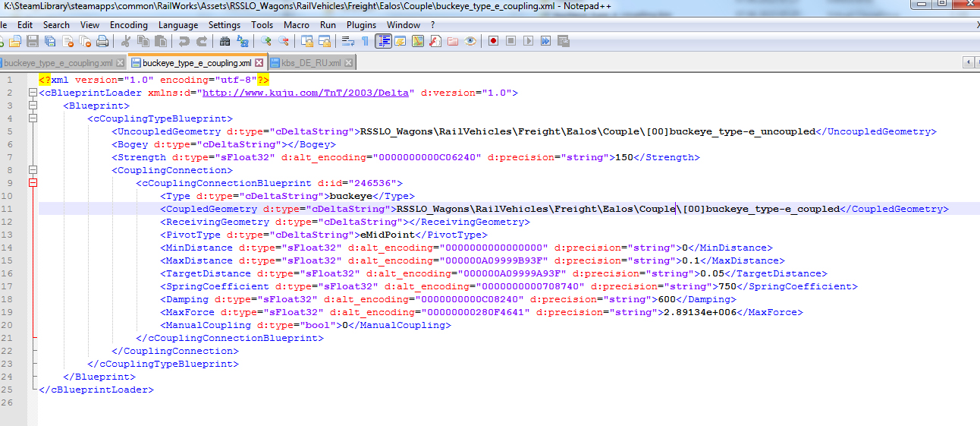Close the active buckeye_type_e_coupling.xml tab with its X
The height and width of the screenshot is (426, 980).
coord(259,63)
